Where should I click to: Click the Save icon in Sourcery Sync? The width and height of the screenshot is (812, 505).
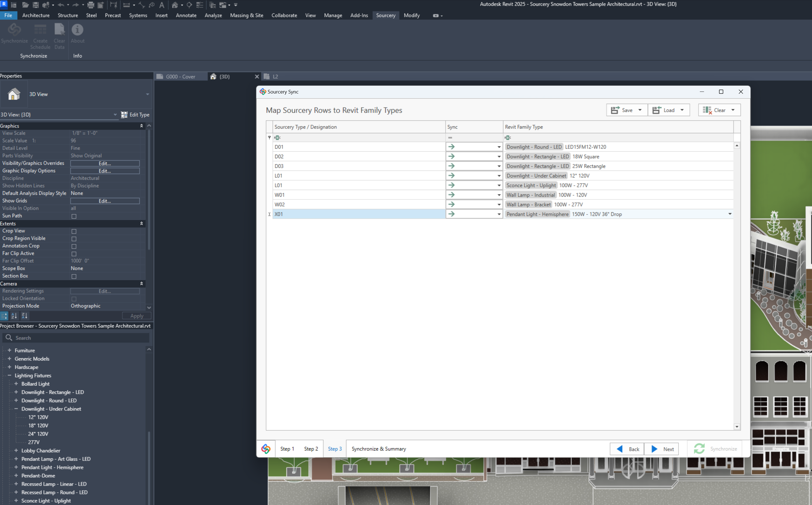[x=615, y=110]
